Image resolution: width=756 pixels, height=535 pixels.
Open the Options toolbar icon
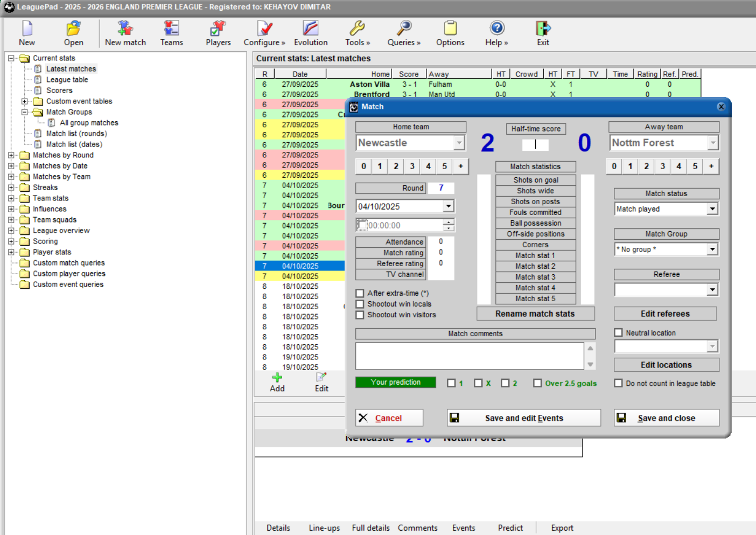450,32
